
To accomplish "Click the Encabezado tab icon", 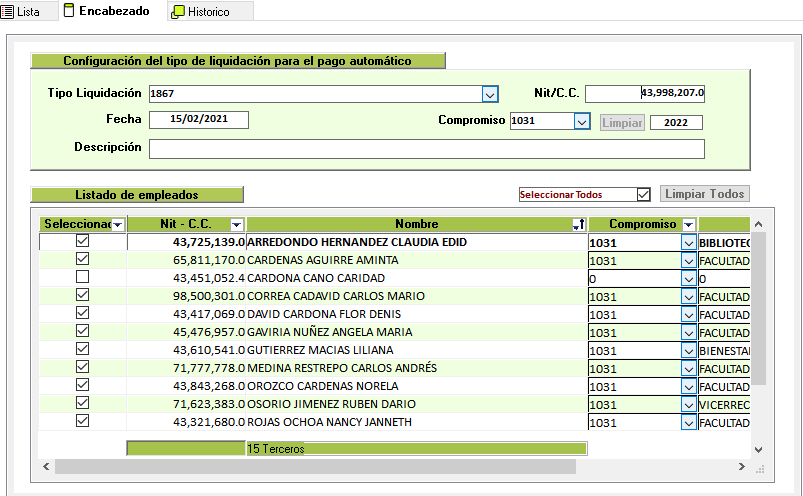I will click(68, 11).
